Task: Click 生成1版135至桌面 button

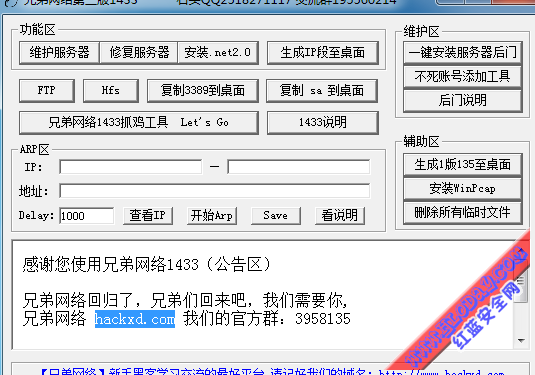Action: 463,164
